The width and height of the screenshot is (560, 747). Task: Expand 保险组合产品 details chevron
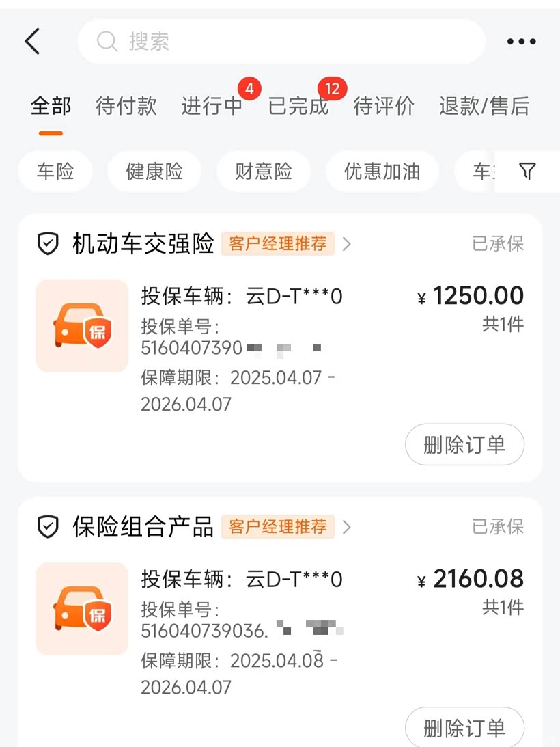pyautogui.click(x=347, y=527)
